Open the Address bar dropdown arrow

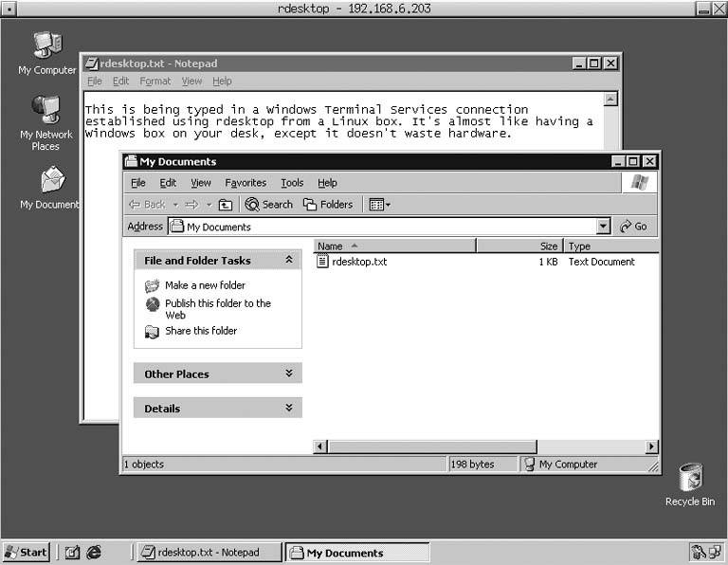(603, 227)
